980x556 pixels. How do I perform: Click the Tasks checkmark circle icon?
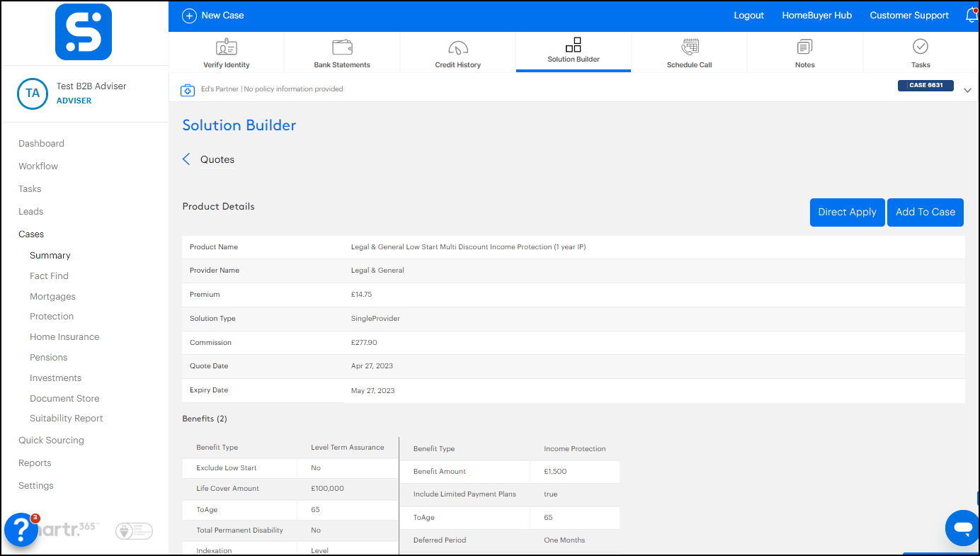click(921, 47)
